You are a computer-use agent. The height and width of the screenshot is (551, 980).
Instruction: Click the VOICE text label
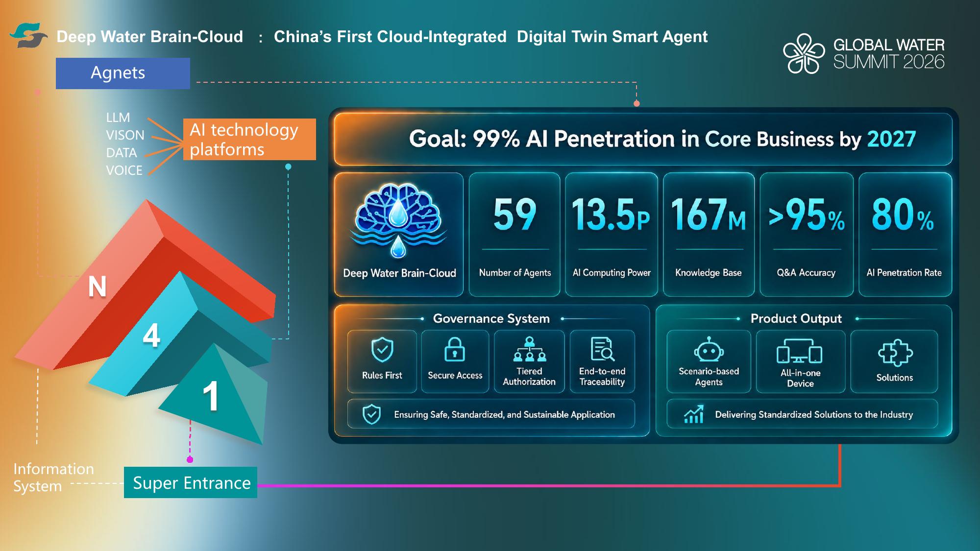tap(124, 170)
